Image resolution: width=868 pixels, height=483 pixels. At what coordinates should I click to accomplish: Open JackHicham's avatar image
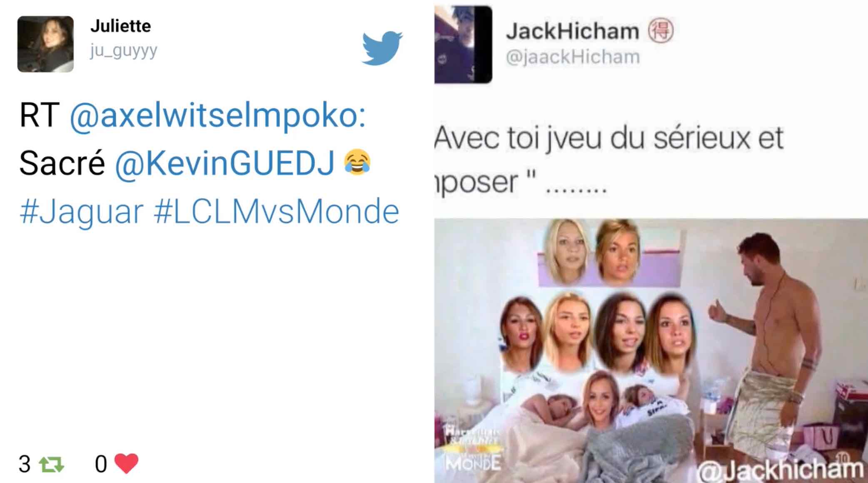(463, 45)
